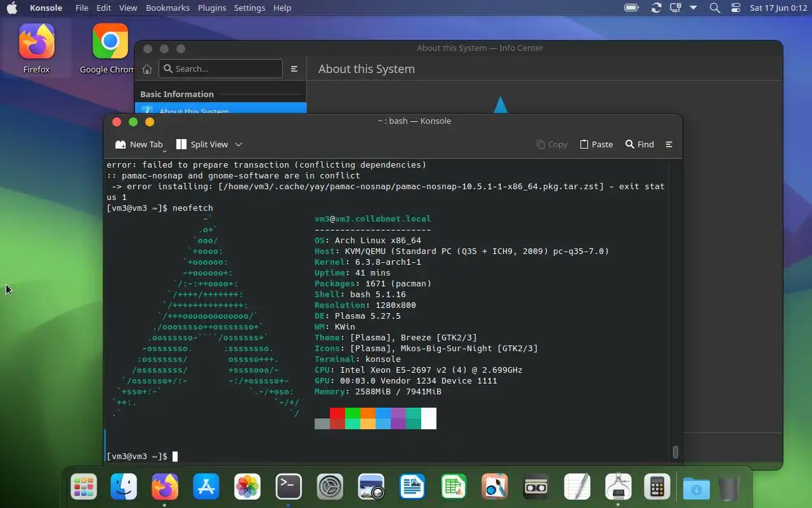
Task: Open Finder file manager from the dock
Action: pyautogui.click(x=124, y=487)
